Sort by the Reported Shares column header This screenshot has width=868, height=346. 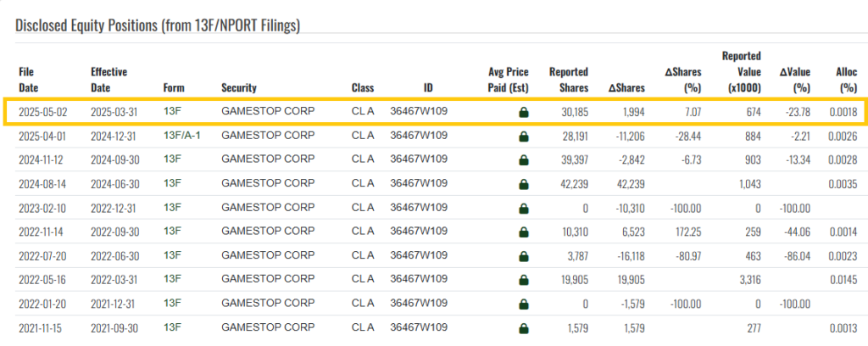(569, 80)
